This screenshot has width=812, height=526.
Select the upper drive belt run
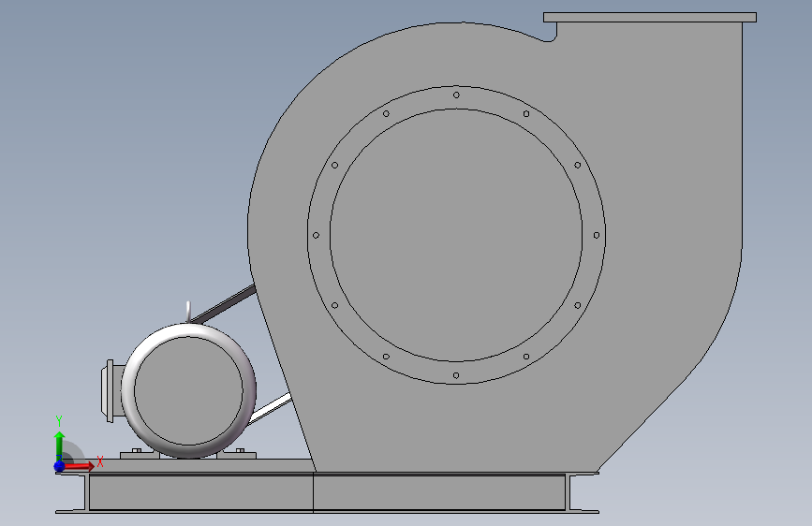(226, 304)
